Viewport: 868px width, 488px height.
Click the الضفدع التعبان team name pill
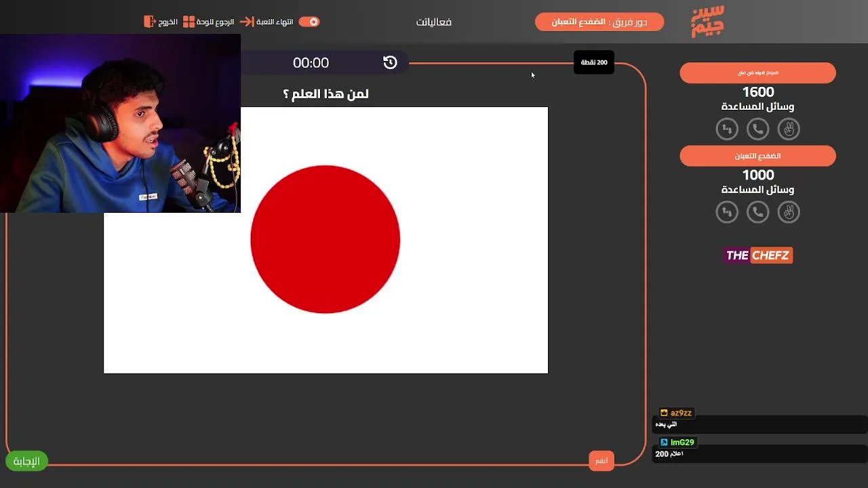[x=758, y=156]
